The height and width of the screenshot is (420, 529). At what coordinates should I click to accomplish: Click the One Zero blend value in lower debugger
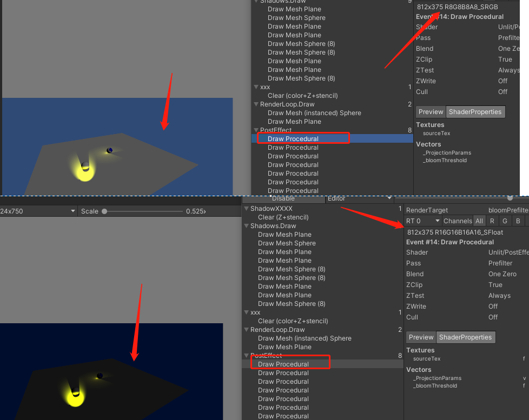coord(502,274)
